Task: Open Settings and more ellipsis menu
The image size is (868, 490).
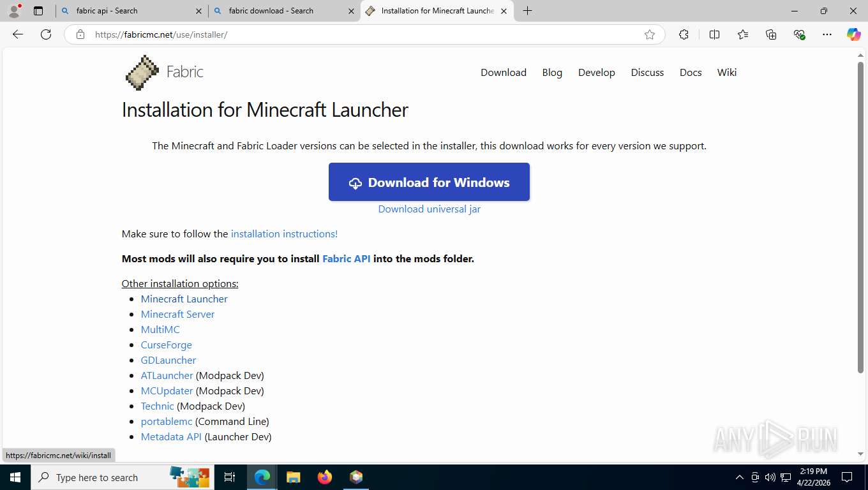Action: point(827,34)
